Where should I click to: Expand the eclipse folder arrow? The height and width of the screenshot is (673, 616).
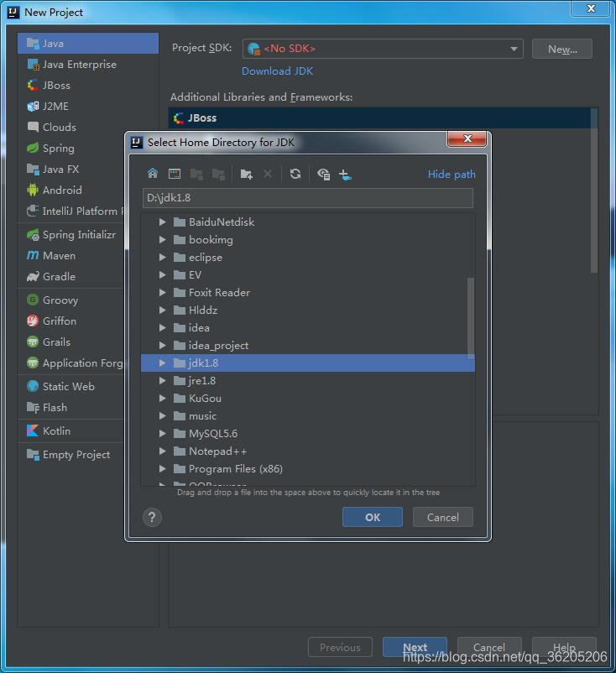tap(162, 257)
